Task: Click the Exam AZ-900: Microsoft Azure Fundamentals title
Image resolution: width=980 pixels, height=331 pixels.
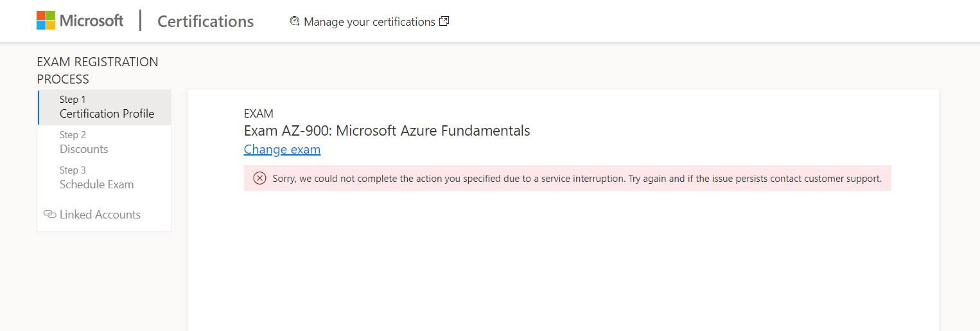Action: tap(387, 131)
